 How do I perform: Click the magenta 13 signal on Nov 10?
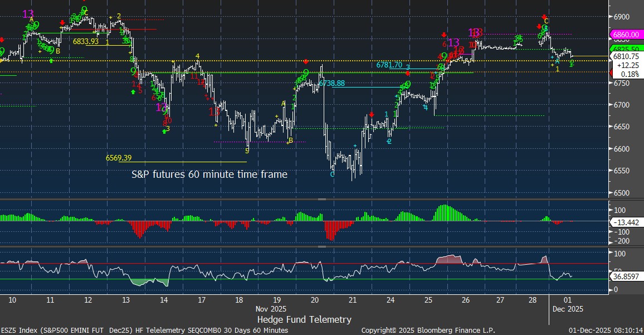(x=28, y=13)
